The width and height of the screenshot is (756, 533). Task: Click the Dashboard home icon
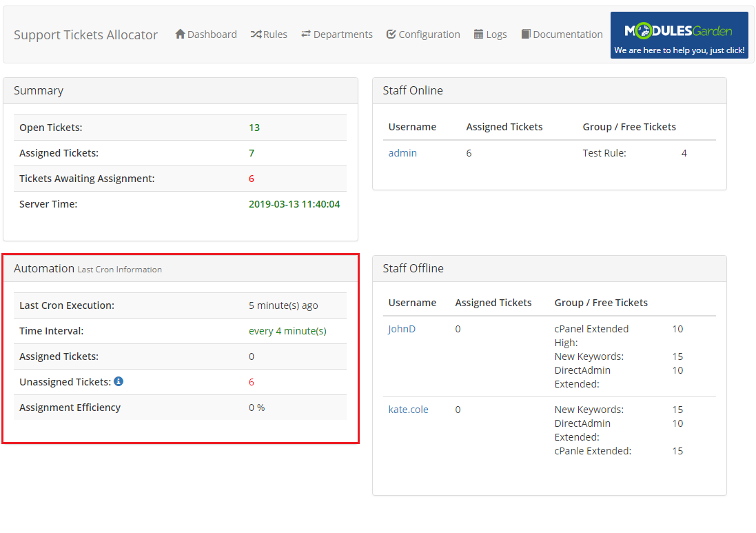point(181,34)
